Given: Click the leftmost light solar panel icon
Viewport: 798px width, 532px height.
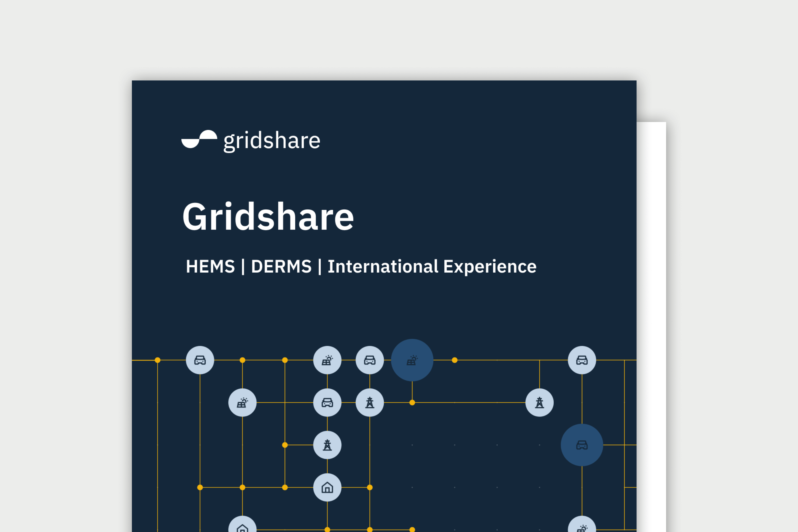Looking at the screenshot, I should (242, 403).
